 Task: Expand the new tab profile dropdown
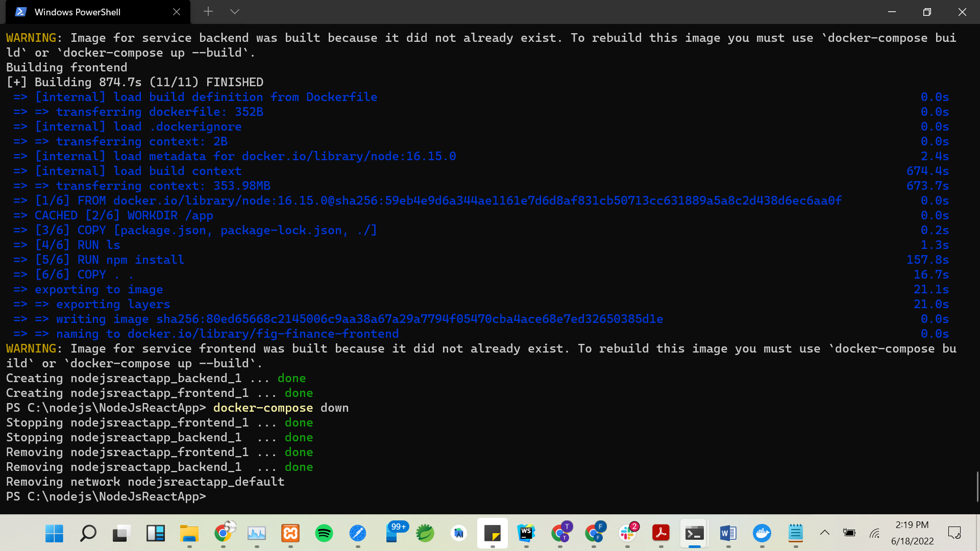234,12
